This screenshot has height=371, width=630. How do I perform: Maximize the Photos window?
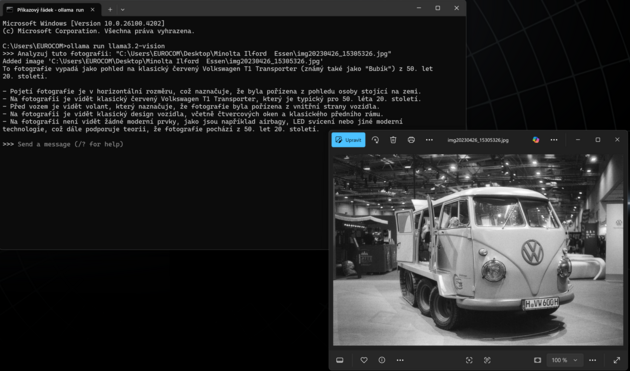[597, 139]
